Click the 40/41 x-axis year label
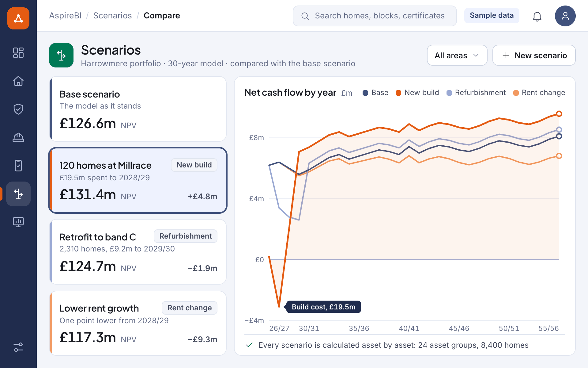 (409, 328)
